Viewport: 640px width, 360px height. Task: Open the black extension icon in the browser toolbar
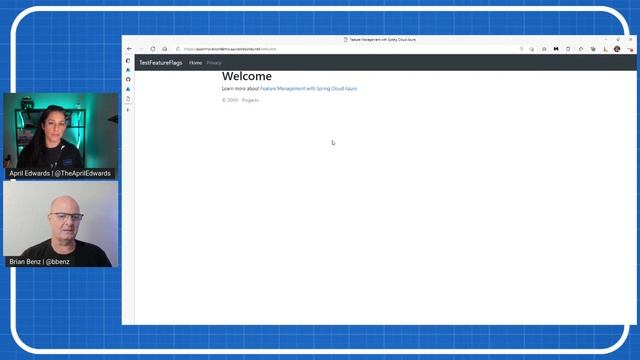pyautogui.click(x=556, y=49)
